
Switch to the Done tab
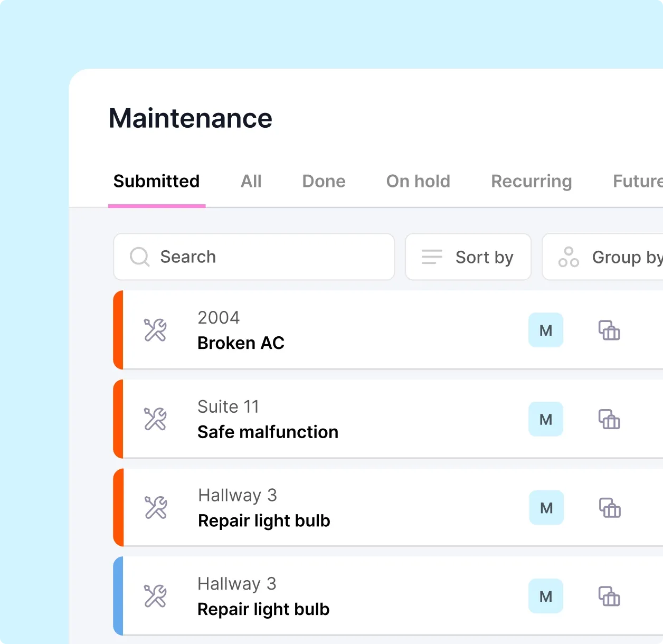[324, 181]
